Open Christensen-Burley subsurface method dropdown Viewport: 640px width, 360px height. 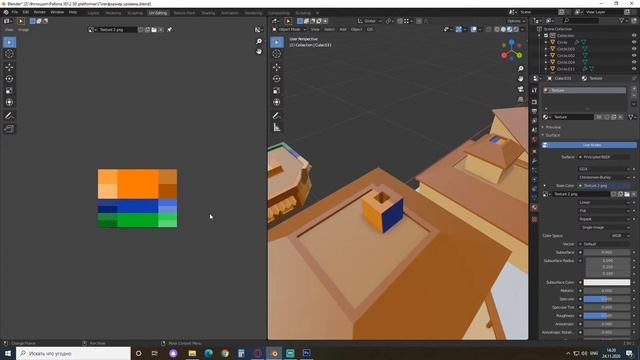coord(604,177)
